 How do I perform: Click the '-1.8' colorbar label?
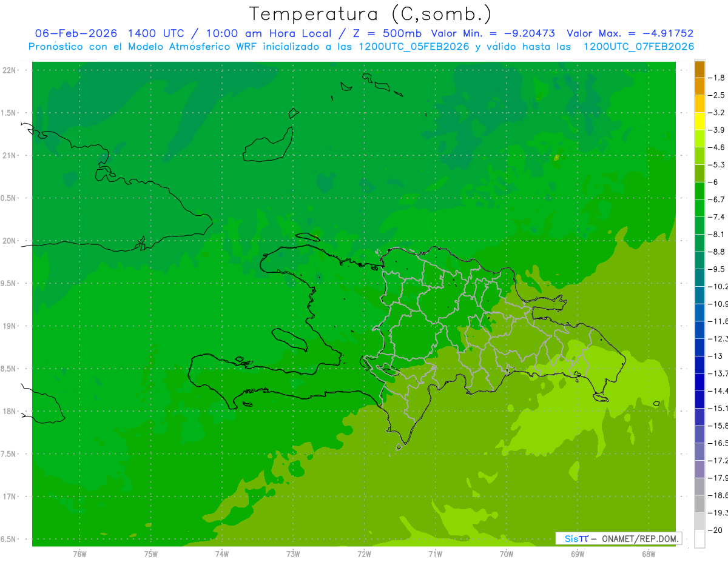(x=716, y=78)
